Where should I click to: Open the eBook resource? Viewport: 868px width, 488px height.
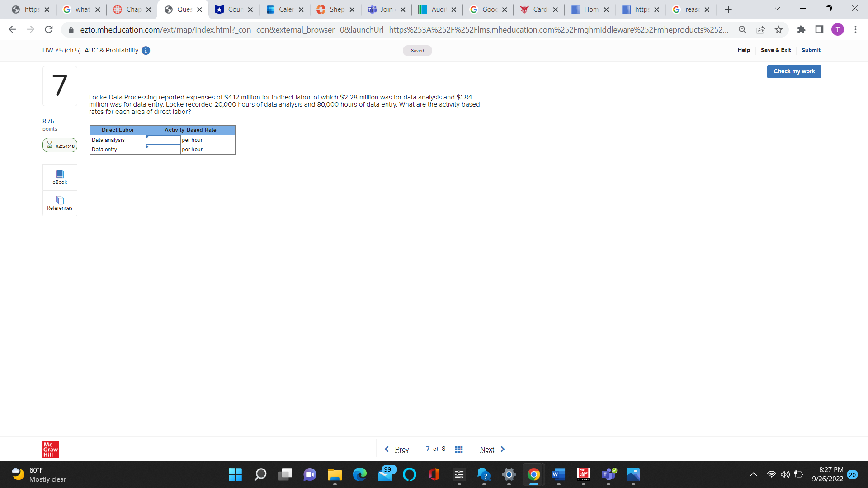tap(60, 177)
